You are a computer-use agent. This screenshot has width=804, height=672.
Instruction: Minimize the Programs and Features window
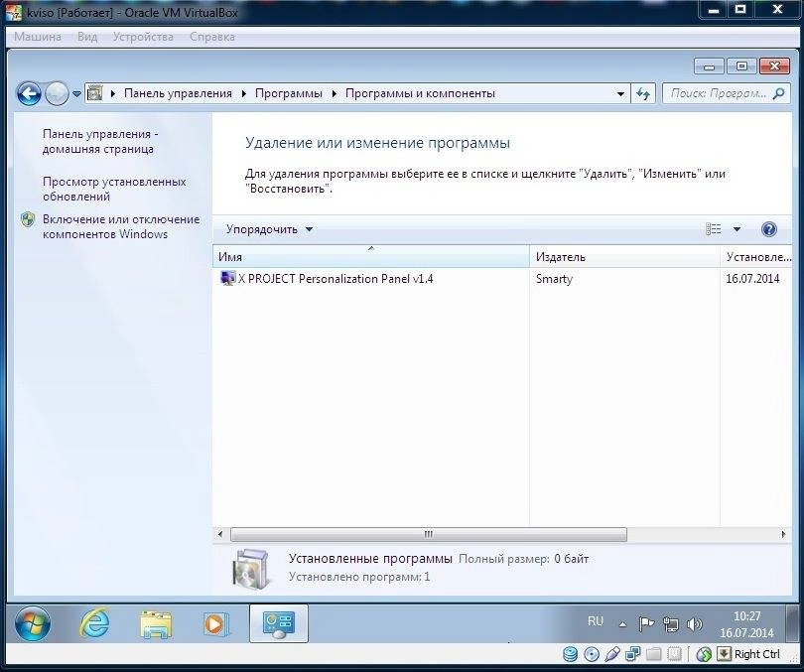[x=709, y=67]
